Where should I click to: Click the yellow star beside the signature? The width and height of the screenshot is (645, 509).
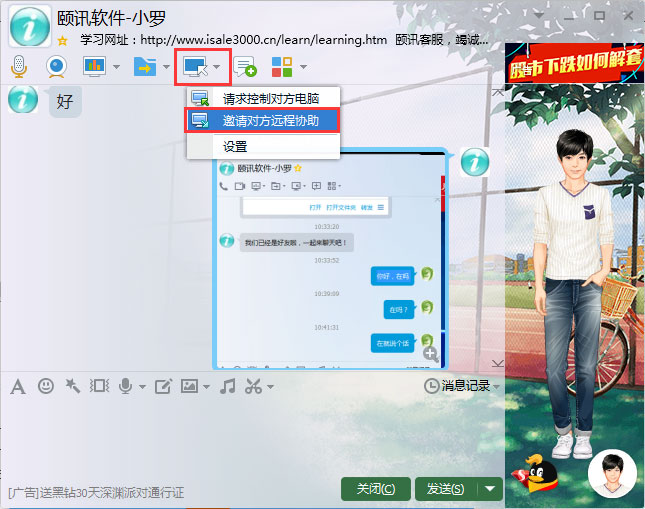click(x=63, y=40)
